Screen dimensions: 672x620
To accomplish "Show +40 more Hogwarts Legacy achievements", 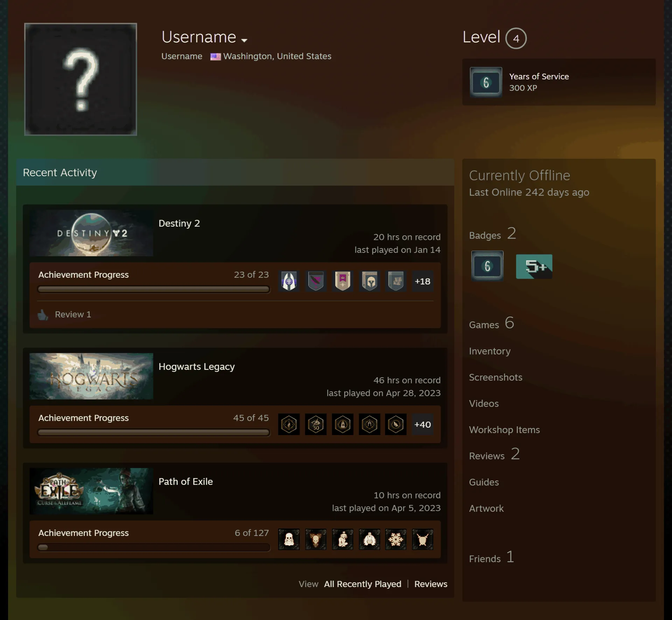I will pos(422,424).
